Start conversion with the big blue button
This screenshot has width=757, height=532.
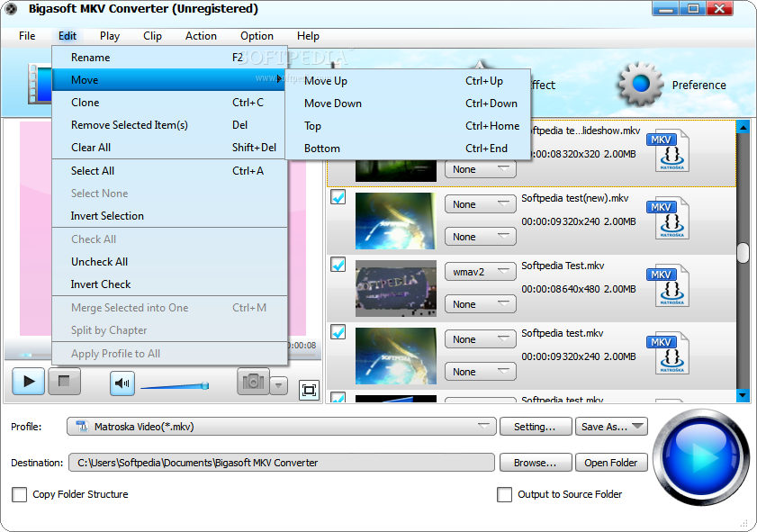(x=701, y=456)
